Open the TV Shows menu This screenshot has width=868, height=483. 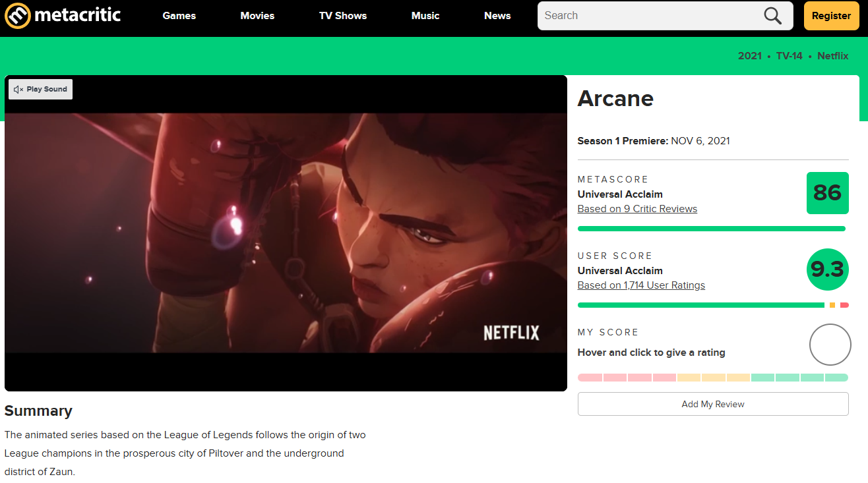click(343, 16)
